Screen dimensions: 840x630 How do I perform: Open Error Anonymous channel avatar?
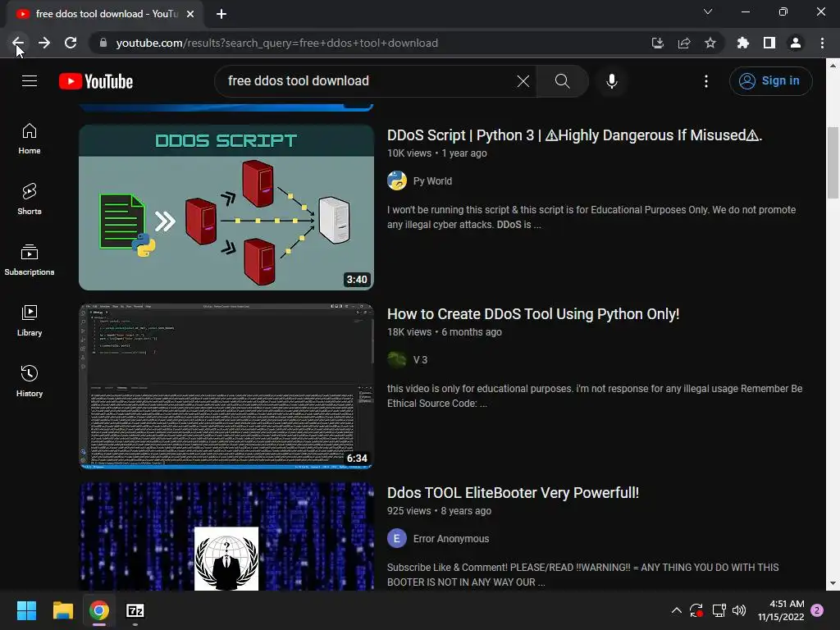click(x=397, y=538)
